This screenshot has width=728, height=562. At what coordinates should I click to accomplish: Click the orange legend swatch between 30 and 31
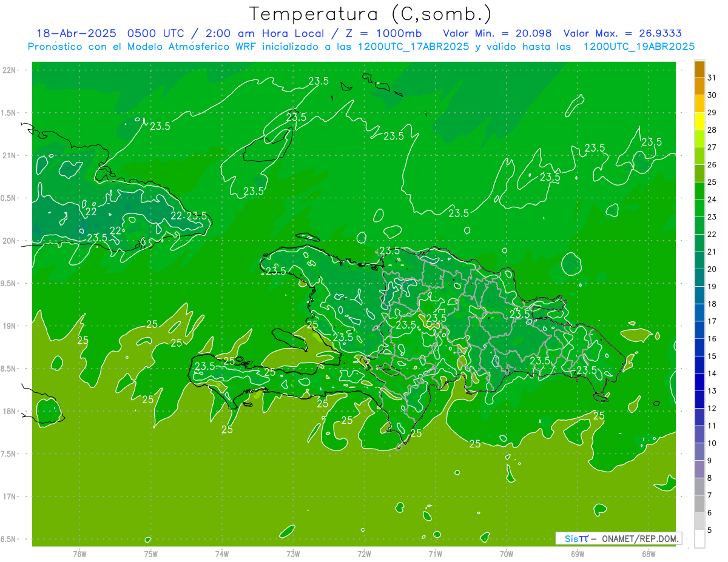699,86
